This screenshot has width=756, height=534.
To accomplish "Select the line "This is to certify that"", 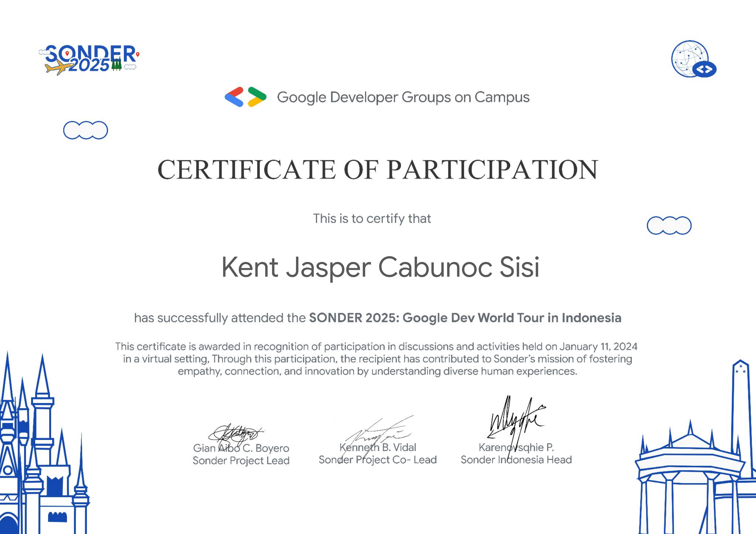I will [372, 219].
